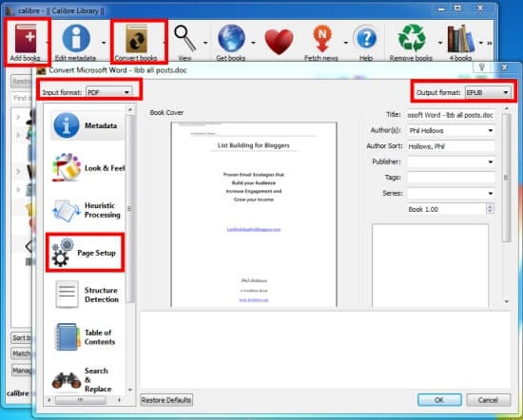Click OK to start conversion
The width and height of the screenshot is (523, 420).
[439, 400]
